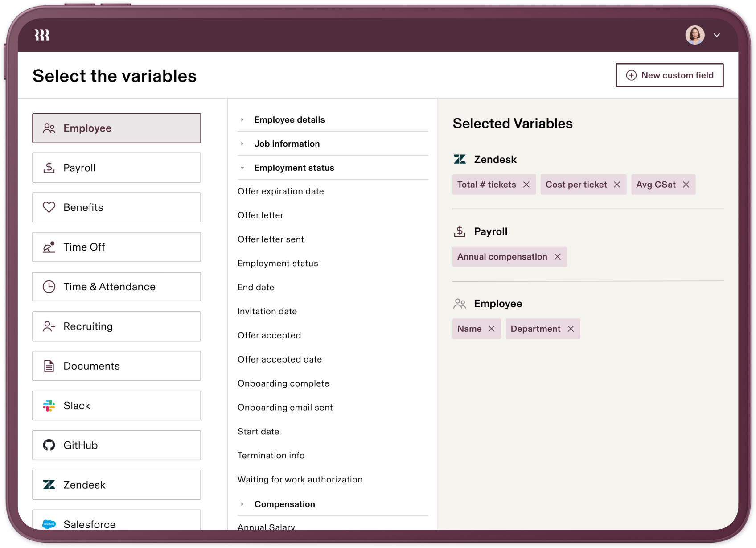Image resolution: width=756 pixels, height=548 pixels.
Task: Click the people icon beside Employee in Selected Variables
Action: click(460, 303)
